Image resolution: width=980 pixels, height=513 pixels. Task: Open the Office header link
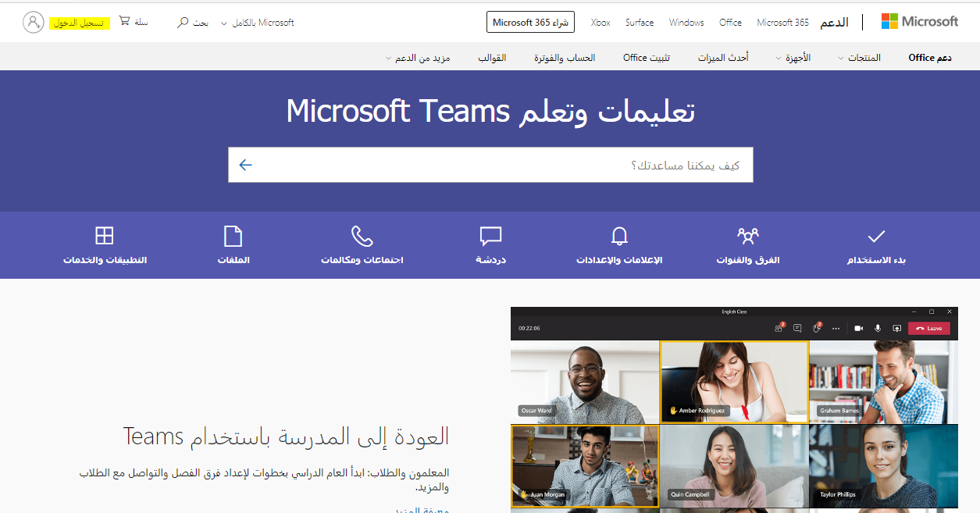730,23
